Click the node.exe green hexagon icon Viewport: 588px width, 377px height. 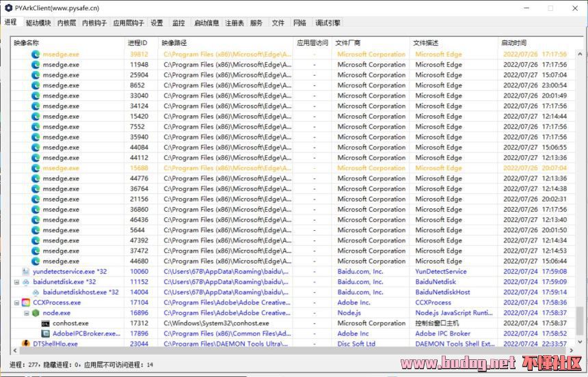(36, 313)
